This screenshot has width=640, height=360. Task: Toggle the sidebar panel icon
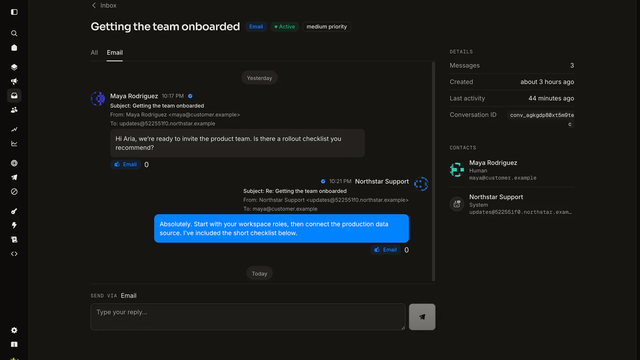[14, 12]
